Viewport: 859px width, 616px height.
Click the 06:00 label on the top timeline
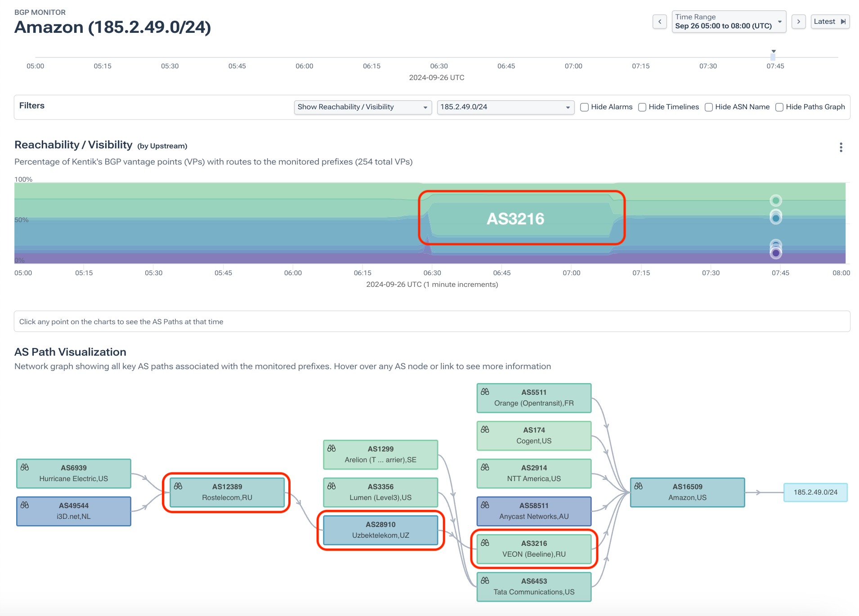304,66
